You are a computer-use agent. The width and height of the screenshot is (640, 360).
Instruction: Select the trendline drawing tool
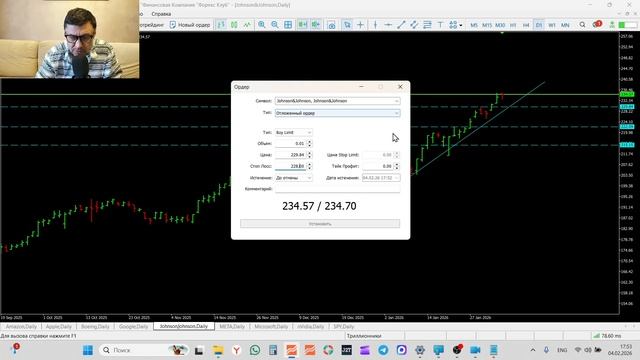point(401,25)
